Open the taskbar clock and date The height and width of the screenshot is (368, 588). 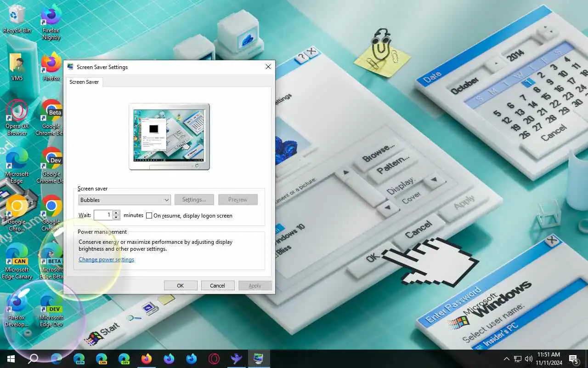(x=548, y=359)
